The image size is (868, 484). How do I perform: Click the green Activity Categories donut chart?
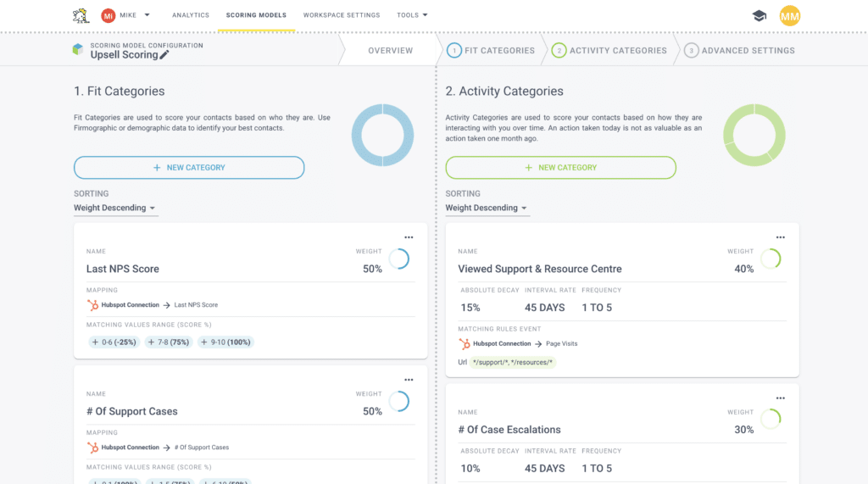click(x=754, y=135)
